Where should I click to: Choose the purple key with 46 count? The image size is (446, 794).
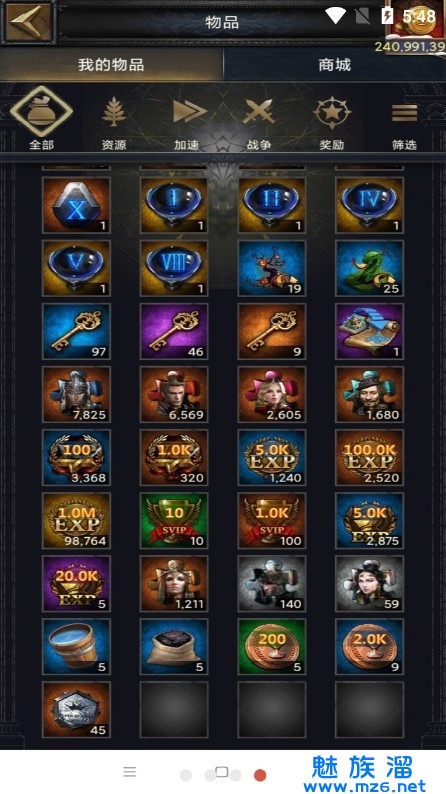click(174, 331)
